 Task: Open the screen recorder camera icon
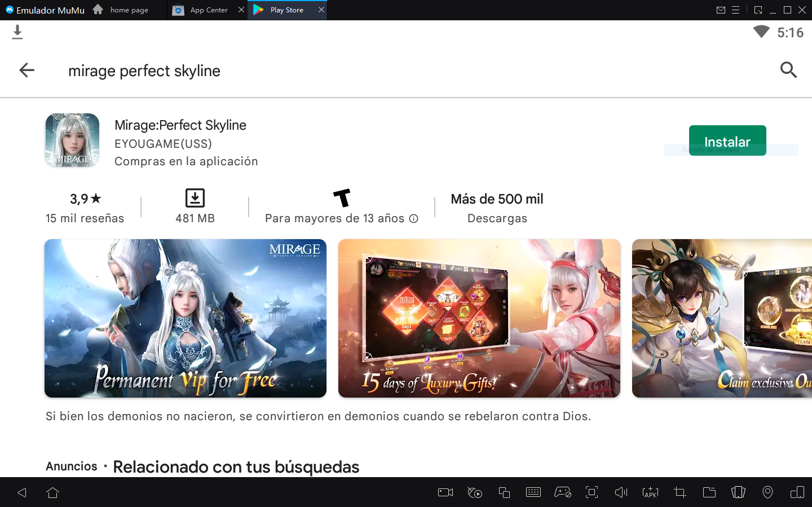point(445,492)
